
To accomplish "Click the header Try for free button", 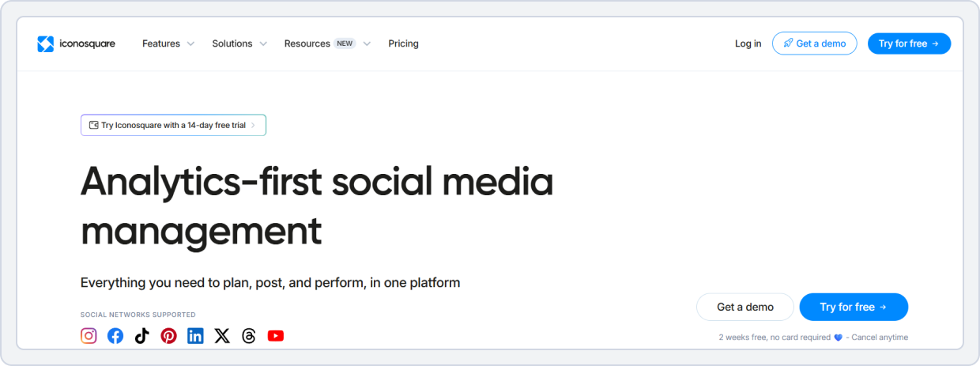I will point(909,43).
